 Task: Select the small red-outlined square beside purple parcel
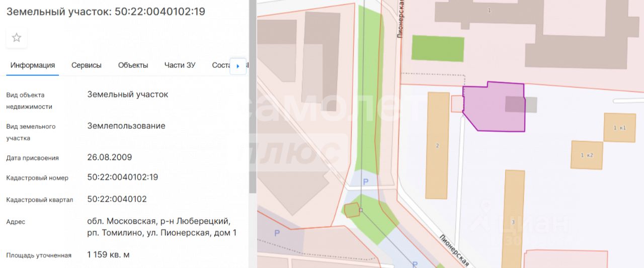(x=456, y=104)
